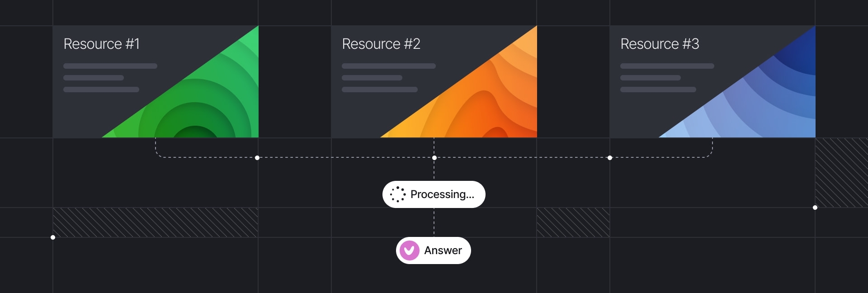The width and height of the screenshot is (868, 293).
Task: Click the top placeholder line in Resource #1
Action: tap(110, 66)
